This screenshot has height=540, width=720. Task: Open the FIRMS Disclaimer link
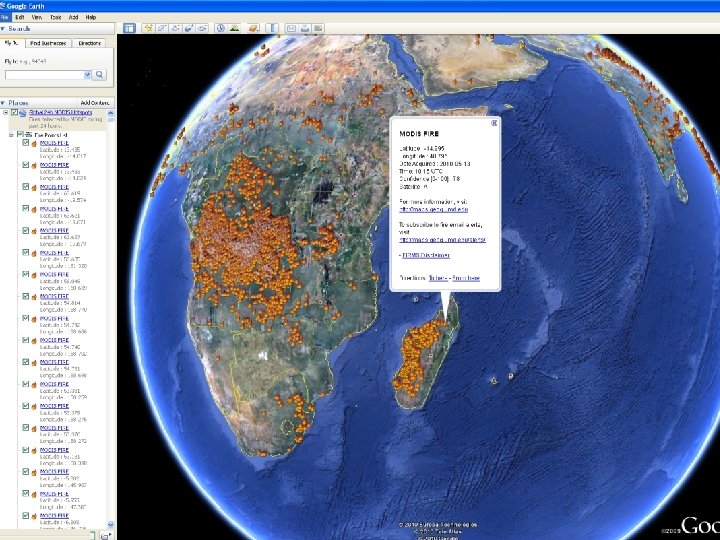pyautogui.click(x=426, y=255)
